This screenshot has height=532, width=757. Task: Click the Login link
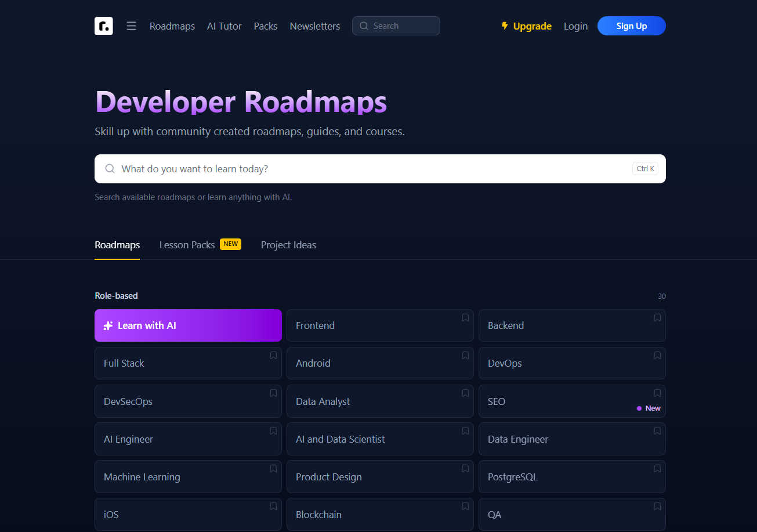point(575,26)
